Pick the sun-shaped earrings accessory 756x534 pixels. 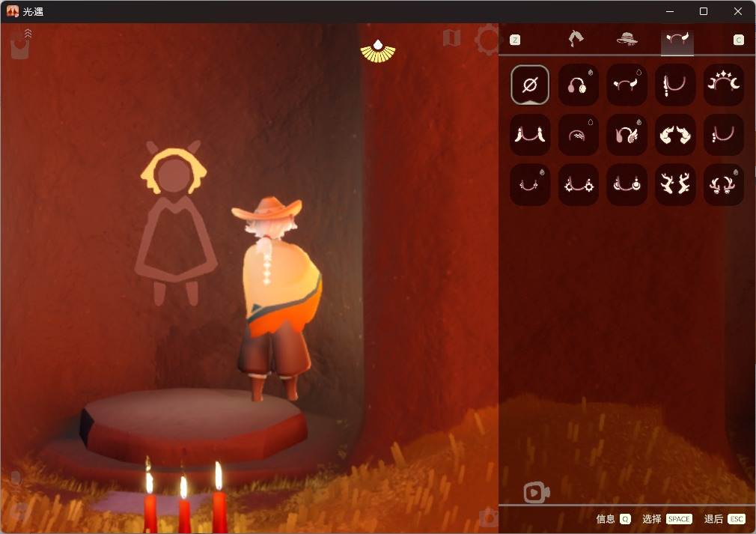pyautogui.click(x=578, y=184)
